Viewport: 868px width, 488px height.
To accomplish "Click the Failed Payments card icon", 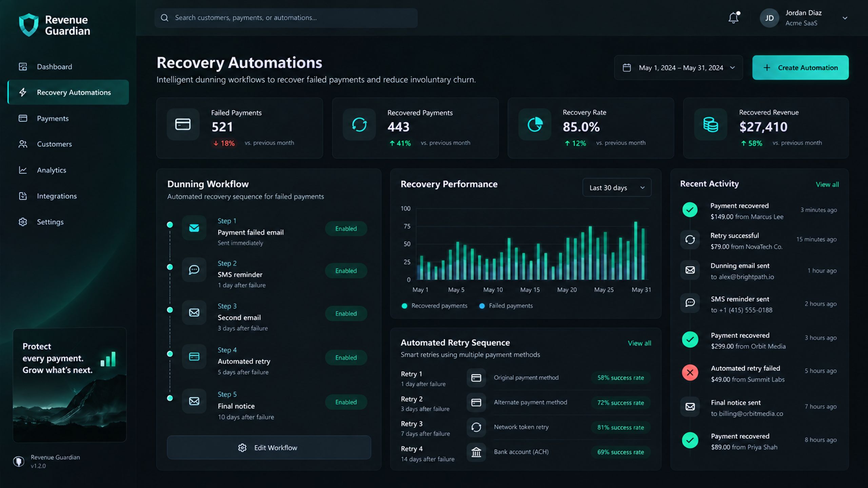I will point(183,124).
